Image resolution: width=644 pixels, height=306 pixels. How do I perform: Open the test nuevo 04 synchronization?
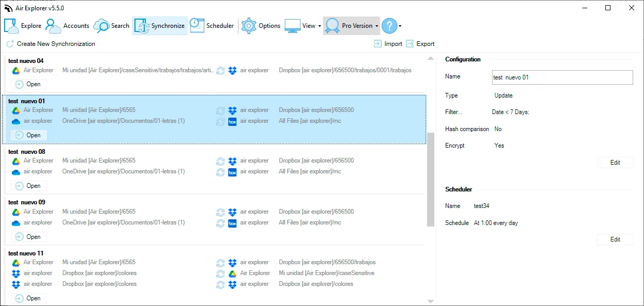[29, 85]
